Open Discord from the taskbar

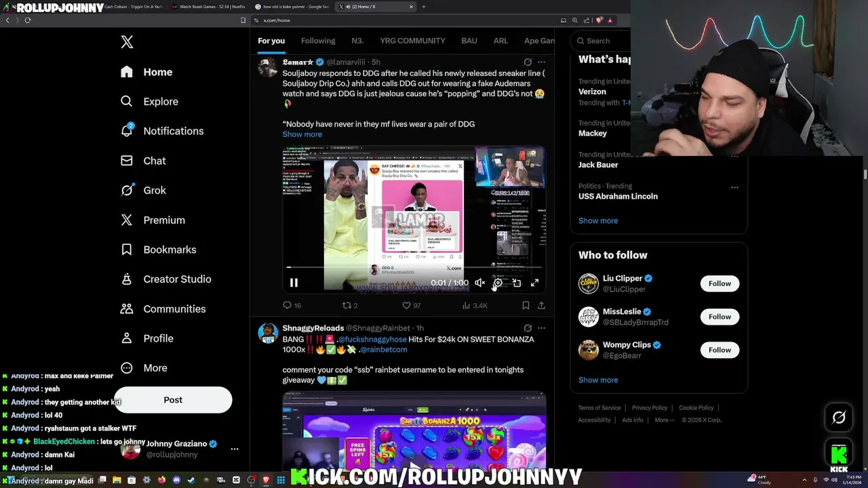[x=176, y=480]
